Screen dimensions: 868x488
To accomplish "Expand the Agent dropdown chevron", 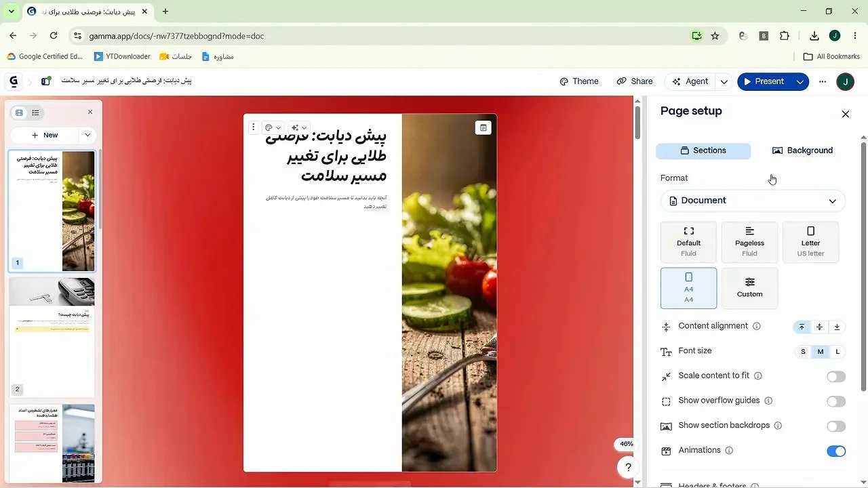I will pyautogui.click(x=724, y=81).
